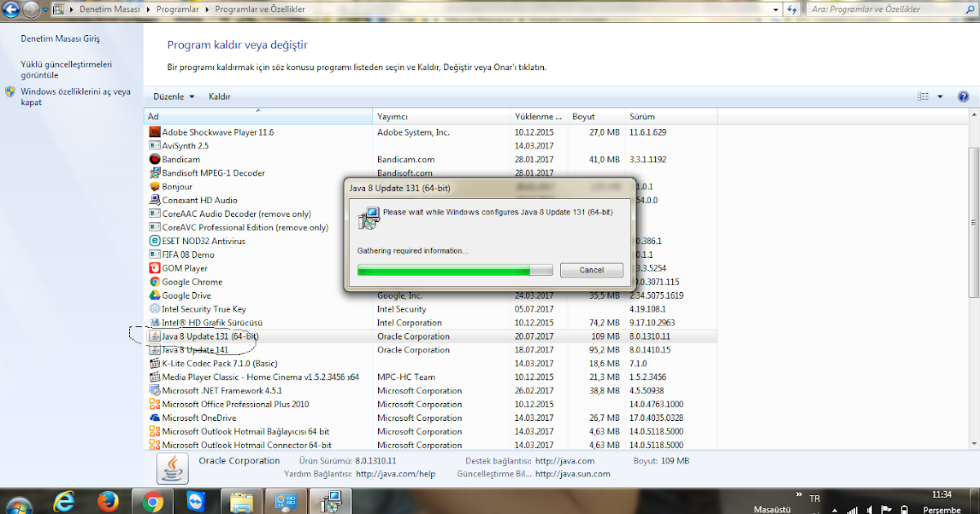Sort by the Sürüm column header
This screenshot has width=980, height=514.
point(671,117)
